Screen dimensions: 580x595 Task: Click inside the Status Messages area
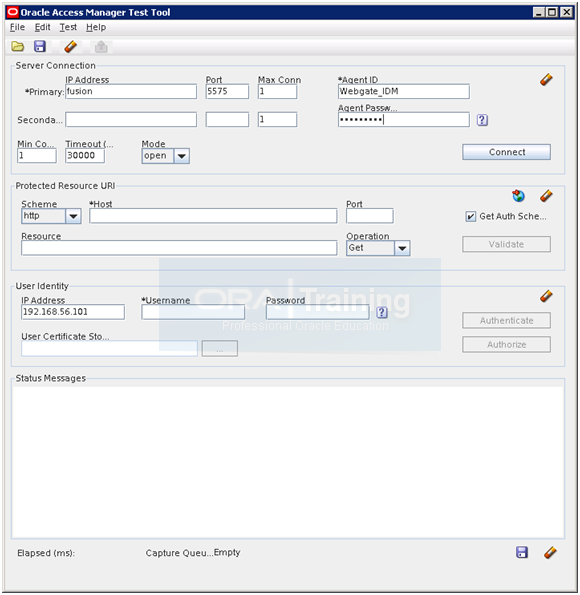pos(288,462)
